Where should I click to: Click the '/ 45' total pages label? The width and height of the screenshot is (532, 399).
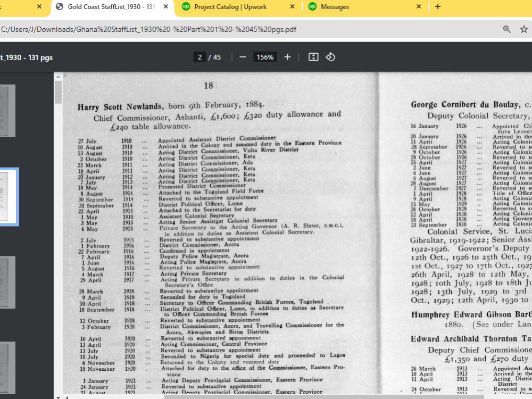click(214, 57)
